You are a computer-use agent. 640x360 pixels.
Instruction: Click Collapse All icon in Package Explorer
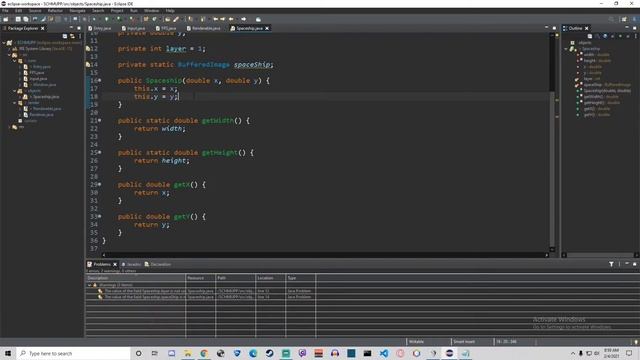(x=65, y=36)
